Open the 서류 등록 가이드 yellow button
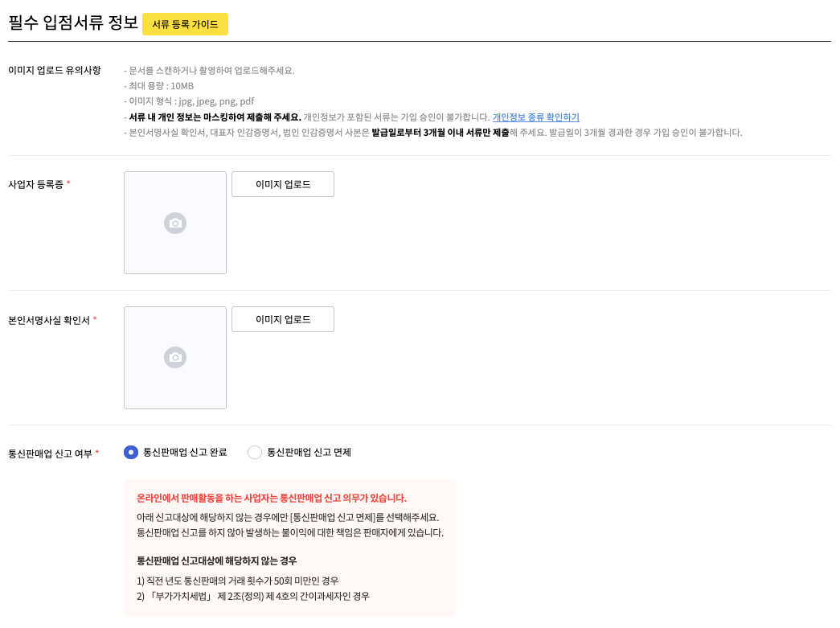Screen dimensions: 840x628 pyautogui.click(x=185, y=24)
